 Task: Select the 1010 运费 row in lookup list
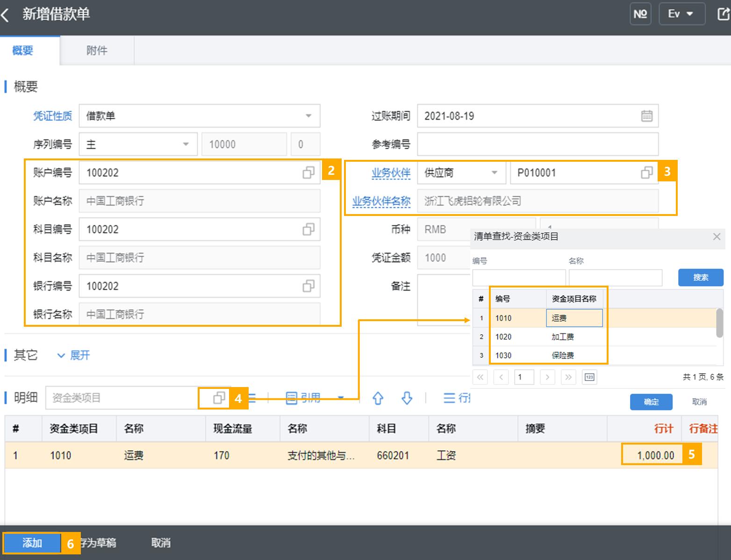(595, 318)
